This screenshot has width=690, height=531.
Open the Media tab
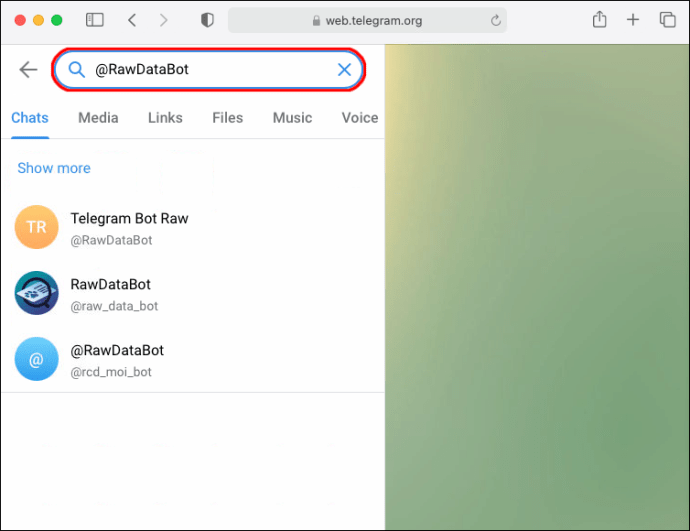click(x=98, y=118)
